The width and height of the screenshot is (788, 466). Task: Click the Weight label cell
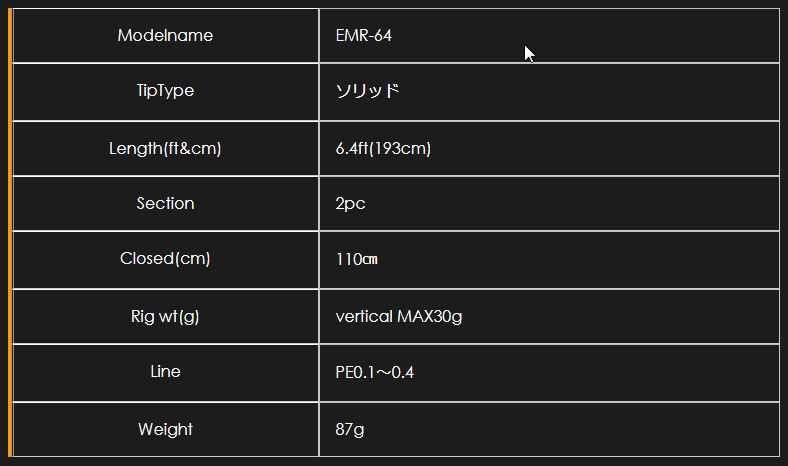165,429
